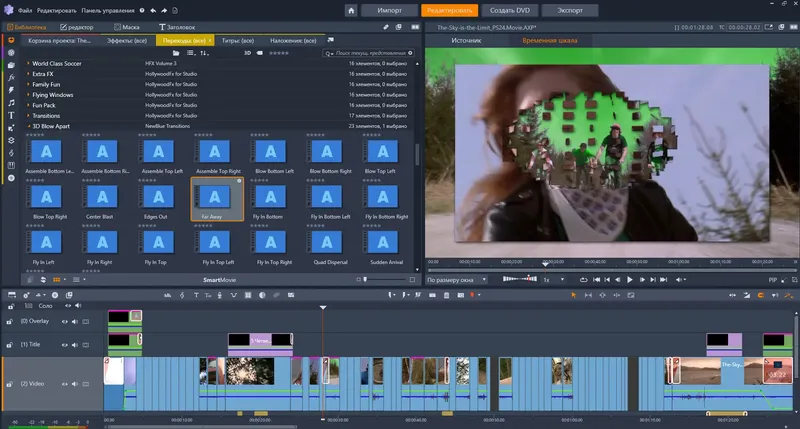This screenshot has width=800, height=429.
Task: Click the undo arrow in top menu bar
Action: 154,9
